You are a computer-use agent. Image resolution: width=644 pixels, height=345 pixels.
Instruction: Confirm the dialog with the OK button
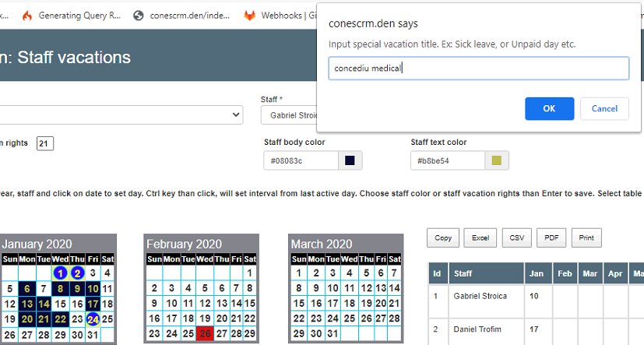[x=549, y=109]
